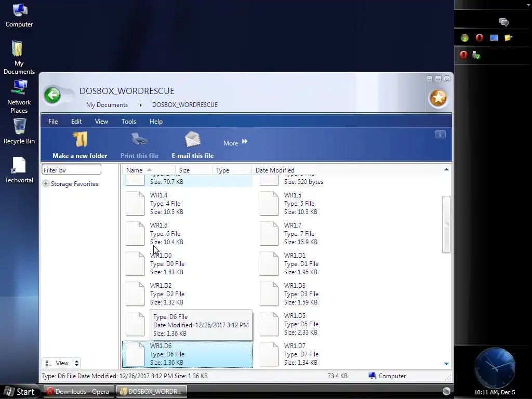Viewport: 532px width, 399px height.
Task: Open the Help menu
Action: click(156, 122)
